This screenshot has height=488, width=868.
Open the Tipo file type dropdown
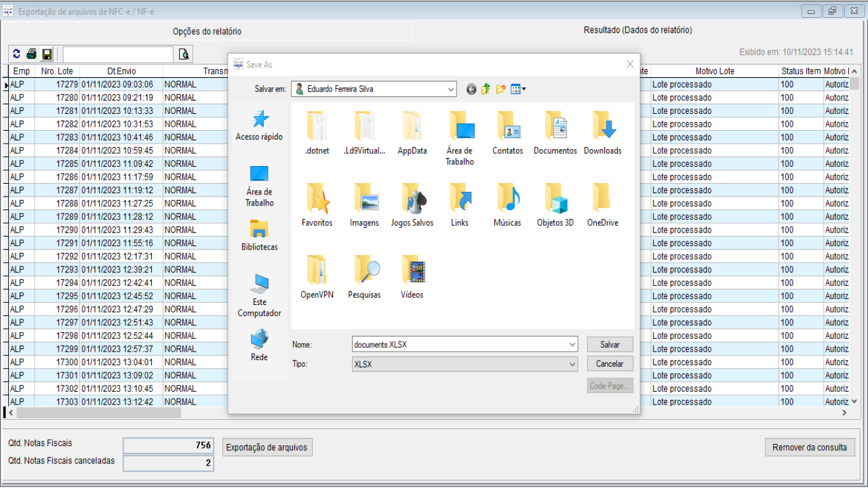click(x=572, y=364)
